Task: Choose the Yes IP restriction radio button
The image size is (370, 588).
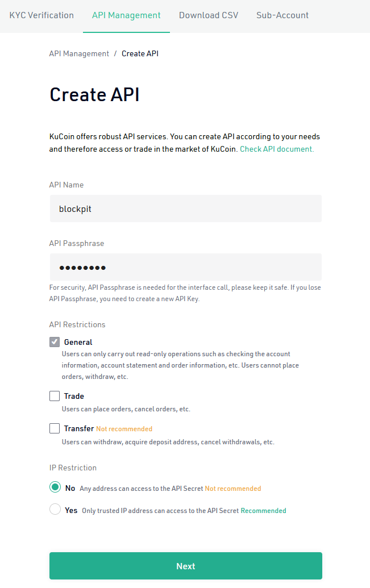Action: pyautogui.click(x=55, y=509)
